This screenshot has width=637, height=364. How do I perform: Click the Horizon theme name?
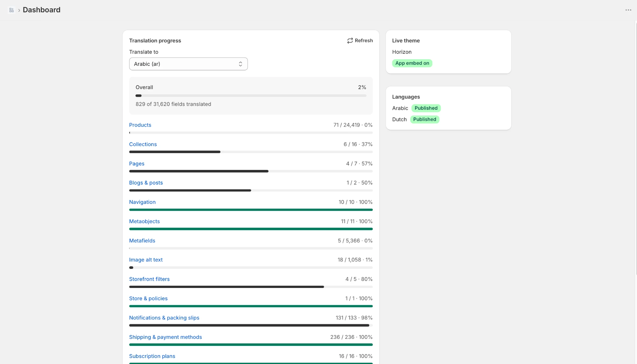[x=402, y=52]
